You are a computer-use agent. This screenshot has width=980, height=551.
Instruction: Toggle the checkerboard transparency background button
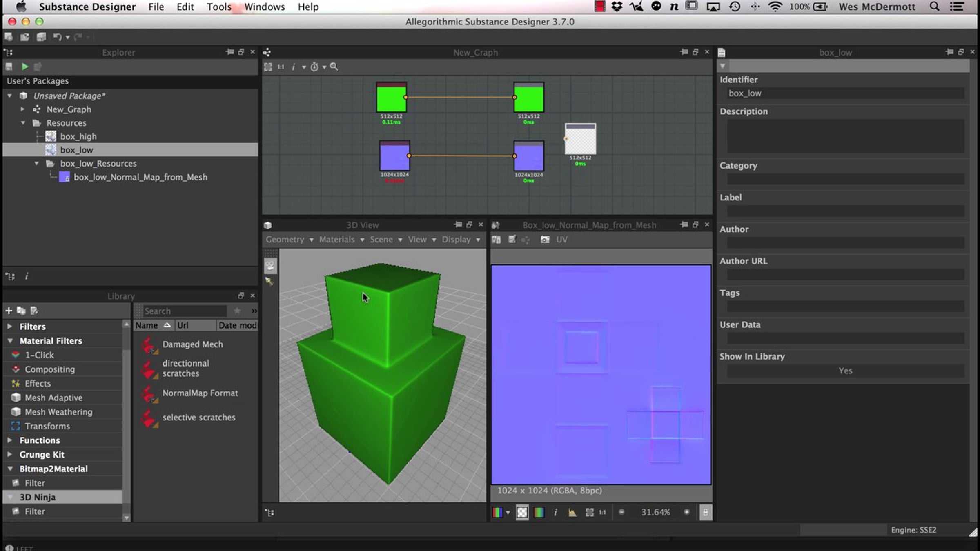[x=522, y=513]
